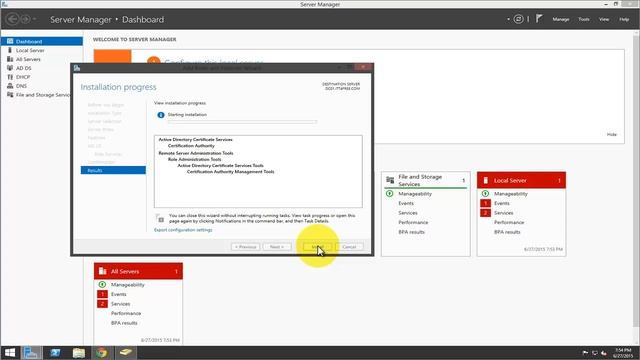Click the Local Server sidebar icon

pyautogui.click(x=10, y=50)
